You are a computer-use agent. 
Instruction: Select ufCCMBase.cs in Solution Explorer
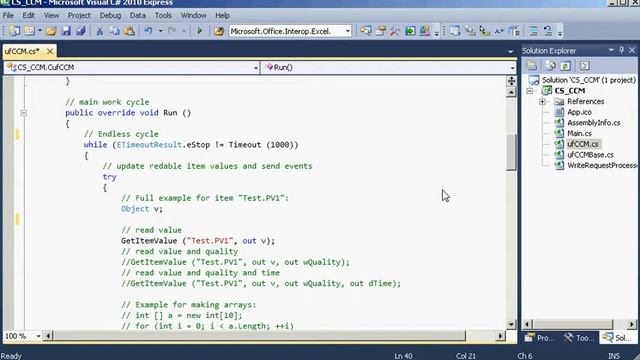coord(590,155)
